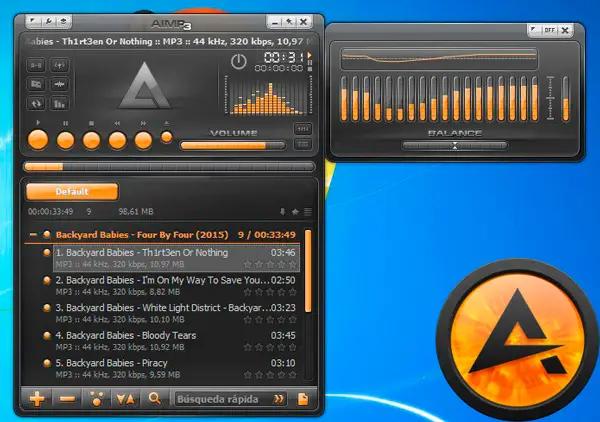Toggle A-B repeat section button
Viewport: 600px width, 422px height.
(x=36, y=65)
